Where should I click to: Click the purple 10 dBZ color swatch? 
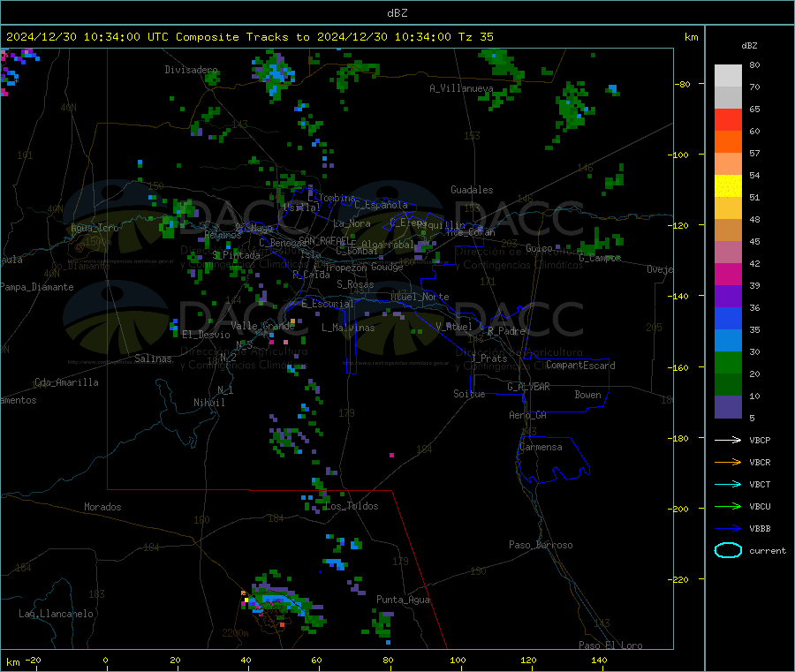point(728,407)
